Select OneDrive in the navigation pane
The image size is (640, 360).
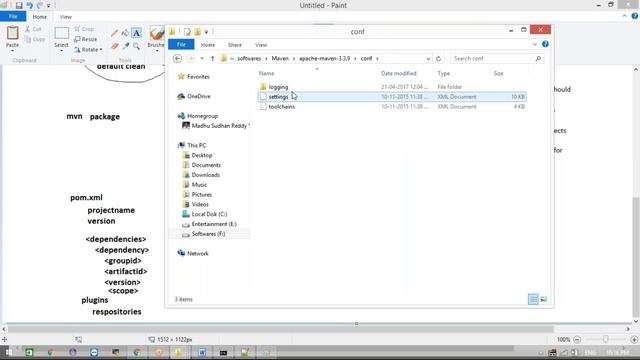pyautogui.click(x=199, y=96)
